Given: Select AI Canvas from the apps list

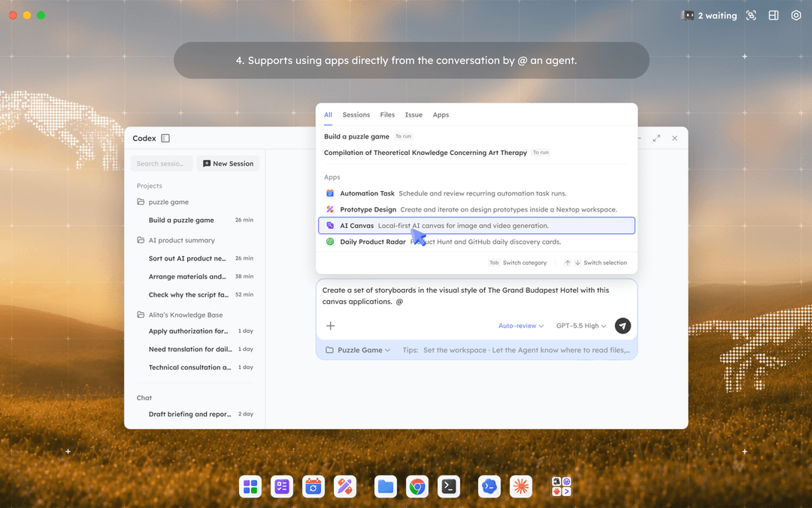Looking at the screenshot, I should (477, 226).
